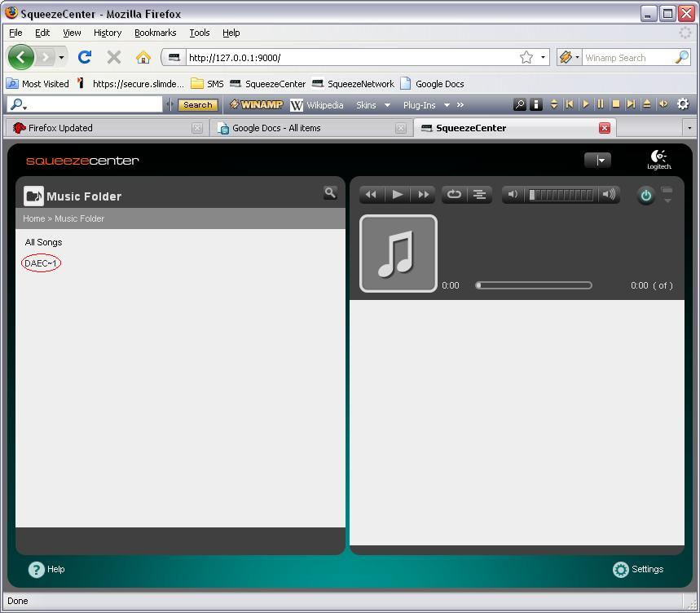The height and width of the screenshot is (613, 700).
Task: Open SqueezeCenter Settings gear
Action: point(621,570)
